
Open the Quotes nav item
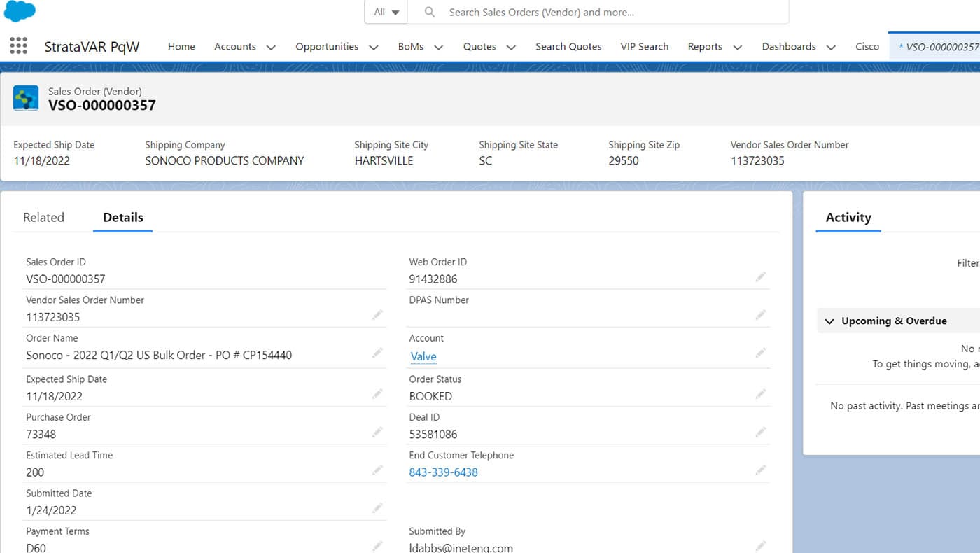point(479,46)
